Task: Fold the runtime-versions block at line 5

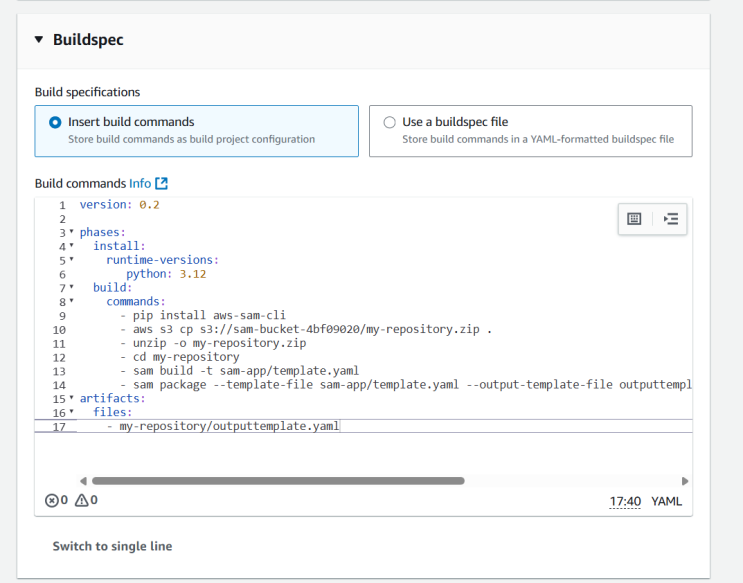Action: click(x=72, y=259)
